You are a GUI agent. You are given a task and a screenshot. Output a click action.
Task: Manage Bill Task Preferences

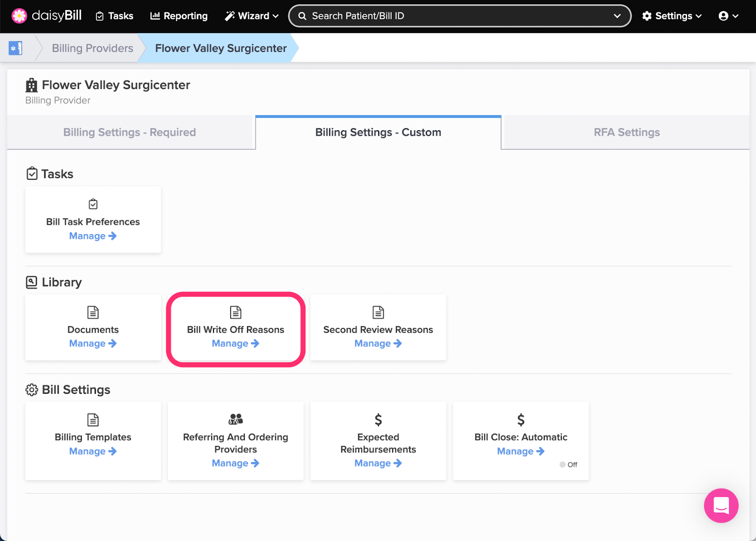click(93, 236)
